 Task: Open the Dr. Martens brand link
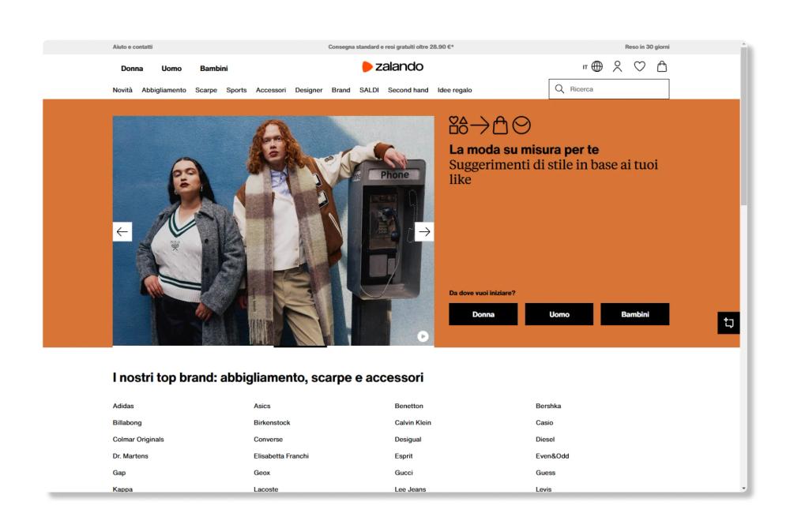click(130, 455)
